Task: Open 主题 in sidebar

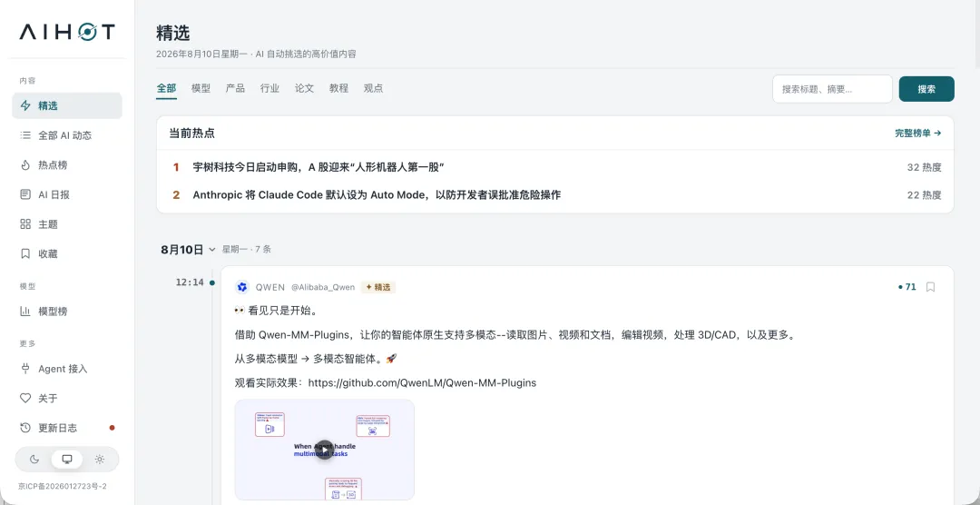Action: pos(67,224)
